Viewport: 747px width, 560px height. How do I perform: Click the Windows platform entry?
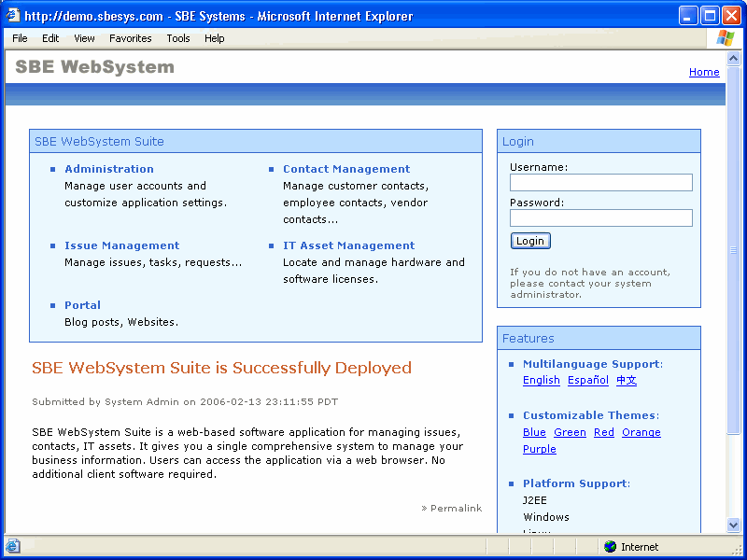click(x=546, y=517)
